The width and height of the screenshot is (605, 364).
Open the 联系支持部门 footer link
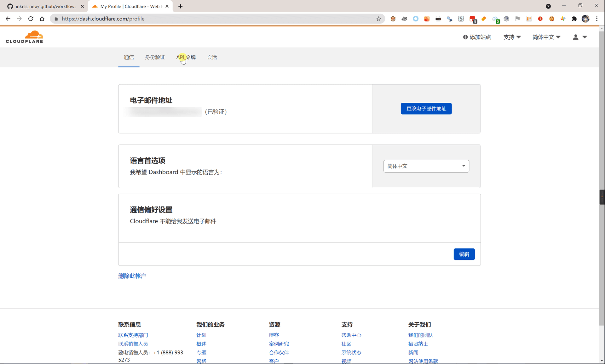point(133,335)
